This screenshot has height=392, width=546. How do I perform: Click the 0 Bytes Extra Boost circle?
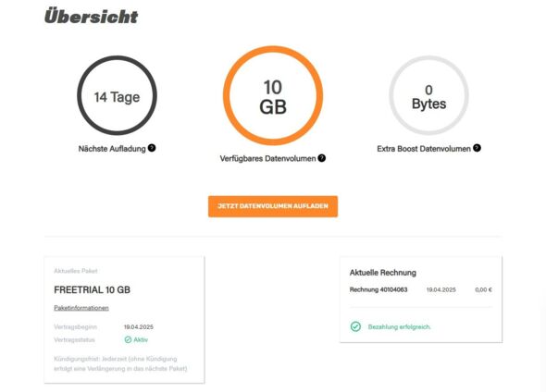[428, 95]
